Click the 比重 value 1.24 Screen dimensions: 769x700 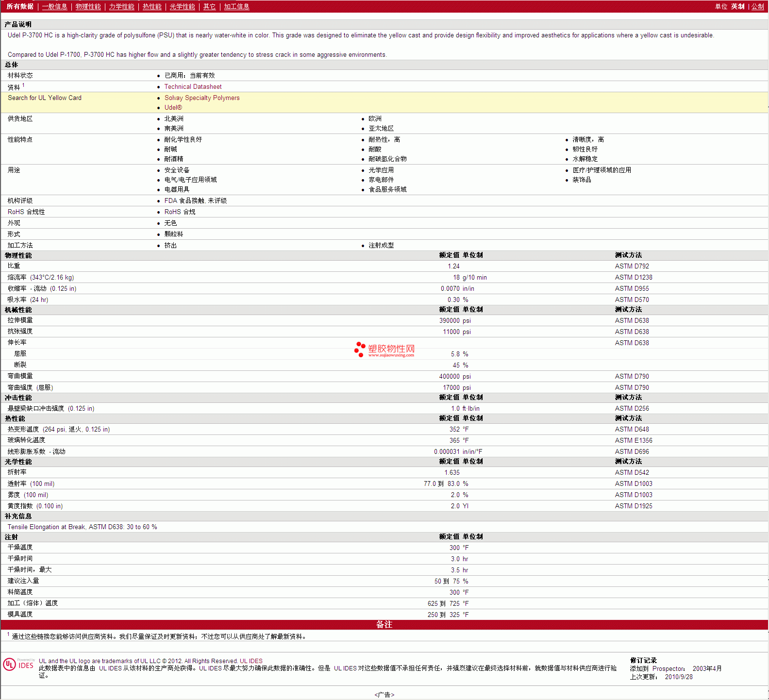tap(453, 266)
